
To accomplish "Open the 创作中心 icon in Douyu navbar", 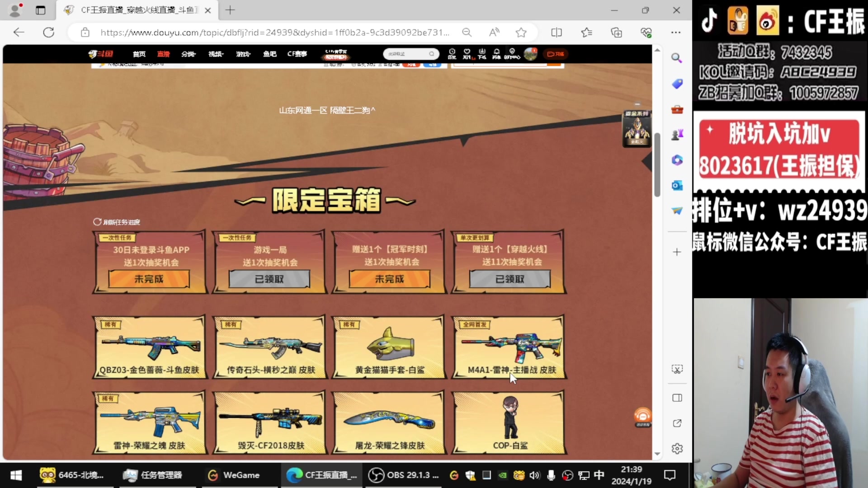I will click(x=512, y=54).
